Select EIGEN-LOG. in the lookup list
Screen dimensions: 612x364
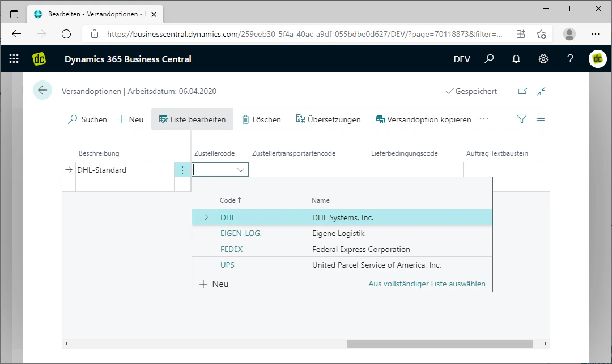(241, 233)
